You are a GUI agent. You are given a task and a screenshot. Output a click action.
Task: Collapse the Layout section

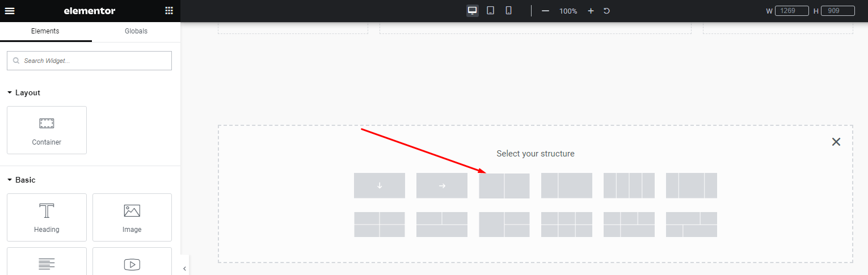pos(24,92)
